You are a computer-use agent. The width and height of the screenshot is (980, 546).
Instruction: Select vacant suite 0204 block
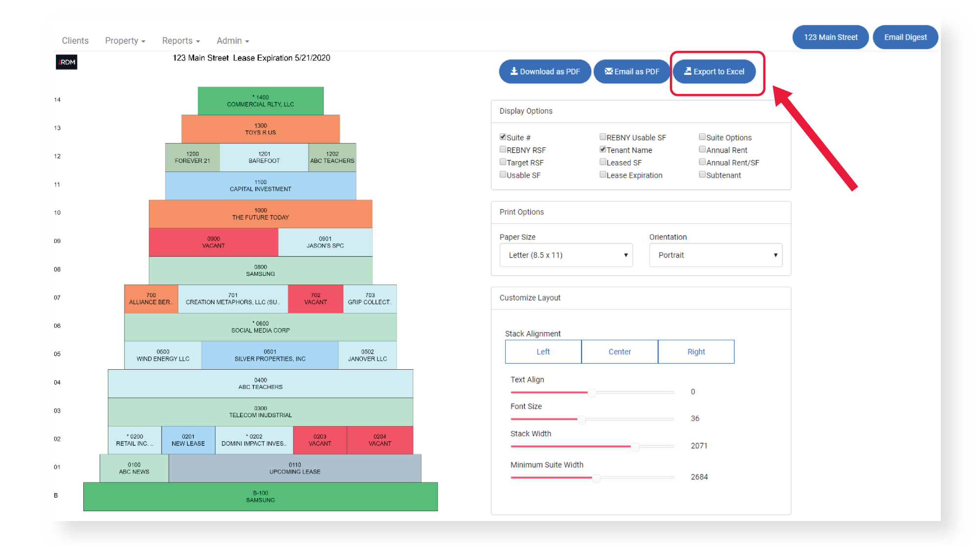coord(380,440)
